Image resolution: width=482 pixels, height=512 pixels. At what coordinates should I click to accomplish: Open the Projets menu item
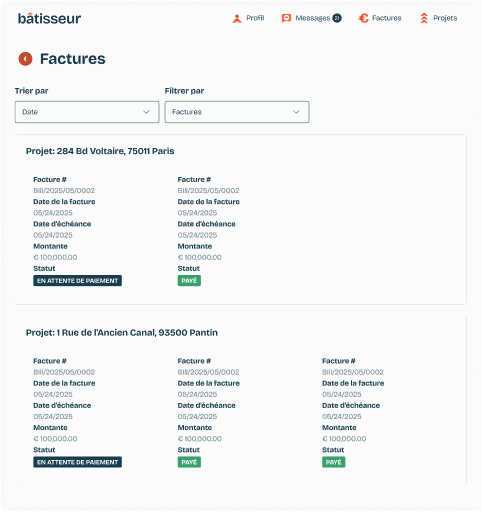[445, 18]
